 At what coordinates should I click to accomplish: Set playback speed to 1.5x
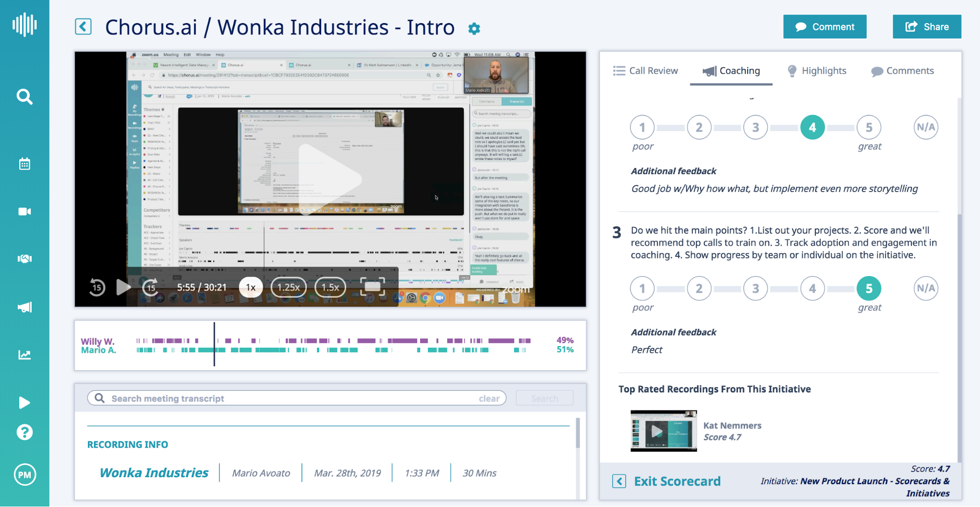coord(330,287)
